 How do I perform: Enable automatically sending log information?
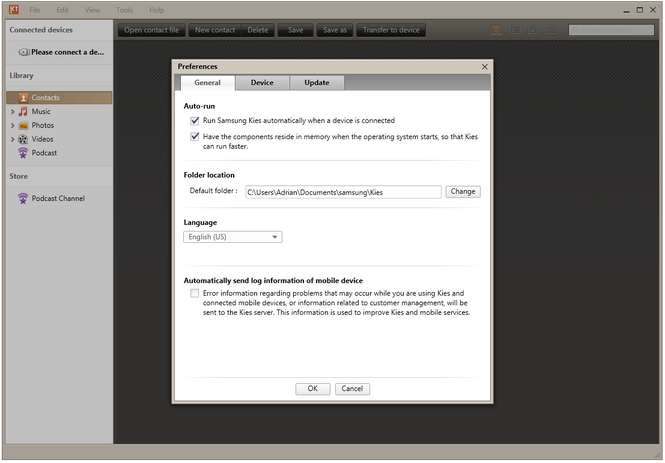pos(195,294)
